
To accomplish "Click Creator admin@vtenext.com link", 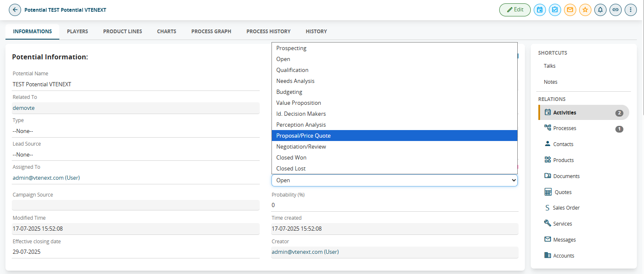I will click(305, 252).
